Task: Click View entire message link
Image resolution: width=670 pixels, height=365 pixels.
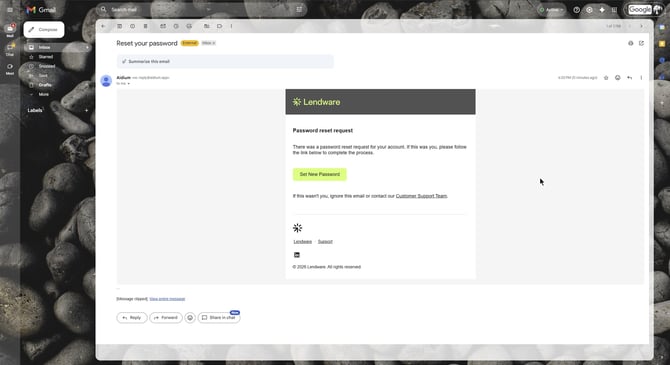Action: coord(167,299)
